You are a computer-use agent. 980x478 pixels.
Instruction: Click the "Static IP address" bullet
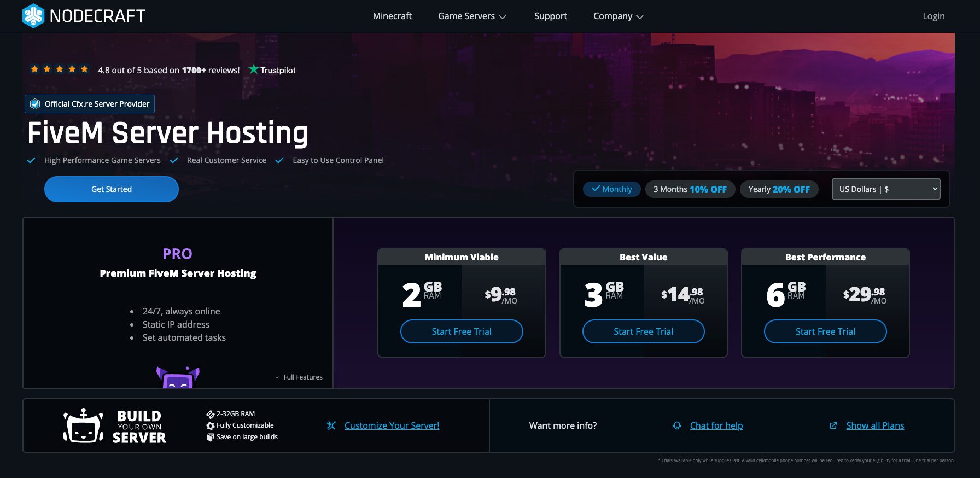(176, 324)
